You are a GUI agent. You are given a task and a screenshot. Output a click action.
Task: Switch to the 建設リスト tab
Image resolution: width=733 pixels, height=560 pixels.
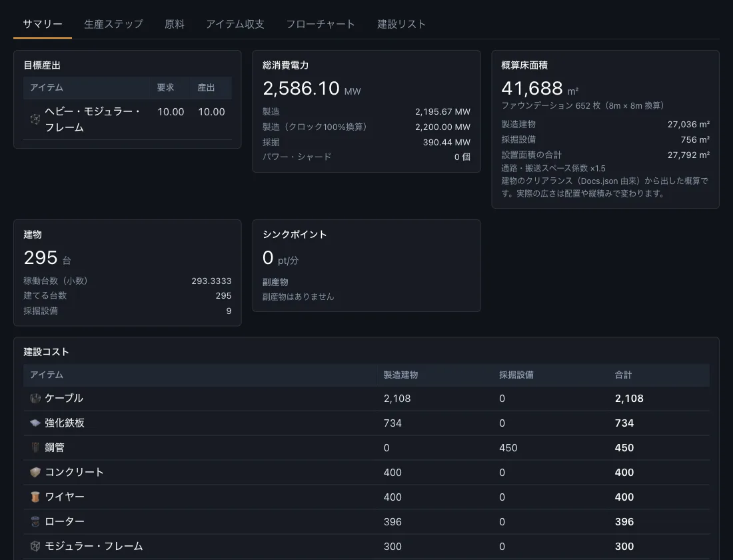401,24
